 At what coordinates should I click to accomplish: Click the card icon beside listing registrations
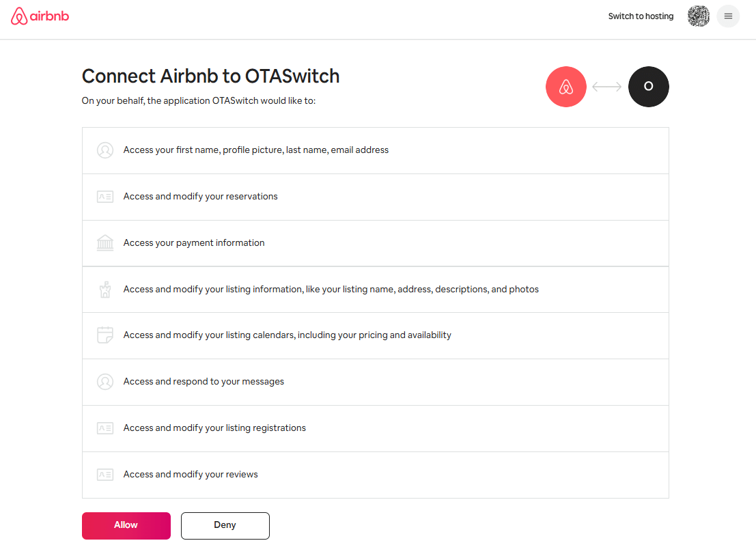coord(105,428)
